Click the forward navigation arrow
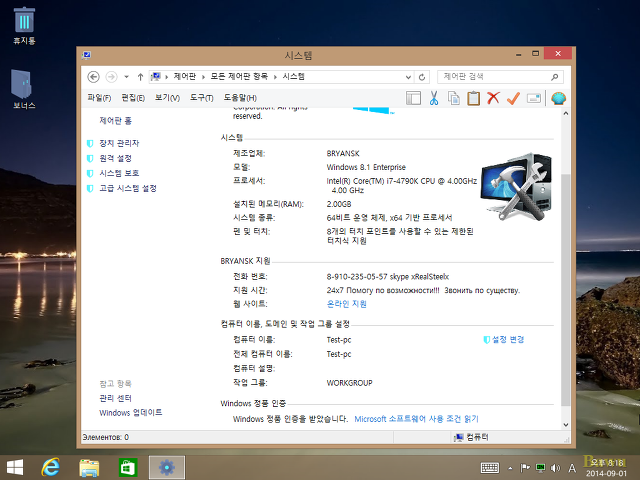Viewport: 640px width, 480px height. [111, 77]
